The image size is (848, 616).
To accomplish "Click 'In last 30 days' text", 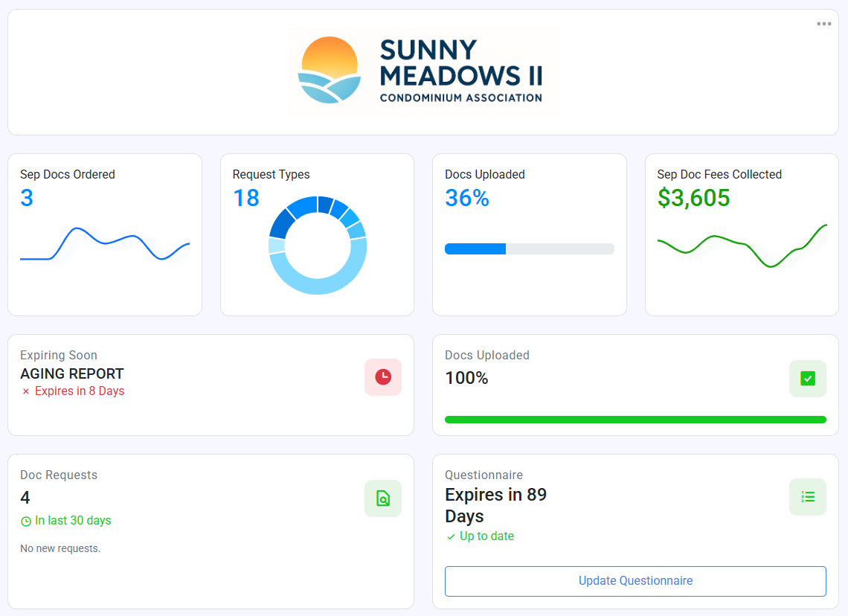I will point(73,520).
